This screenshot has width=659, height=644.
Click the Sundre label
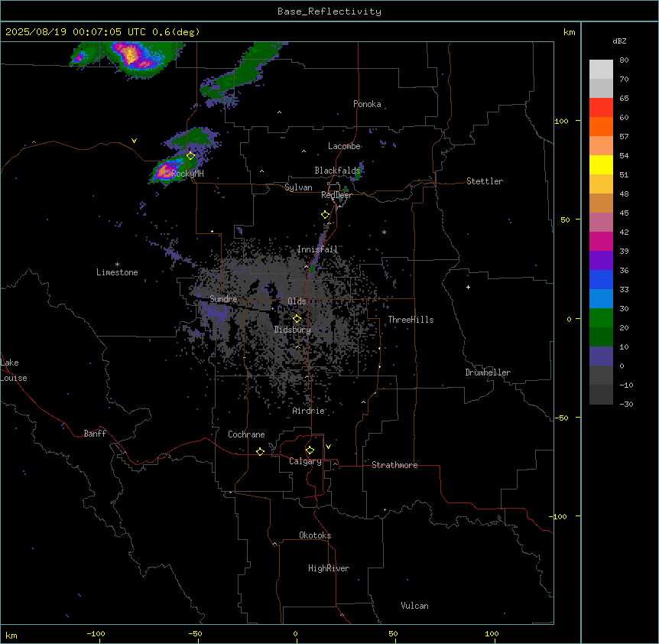tap(223, 299)
